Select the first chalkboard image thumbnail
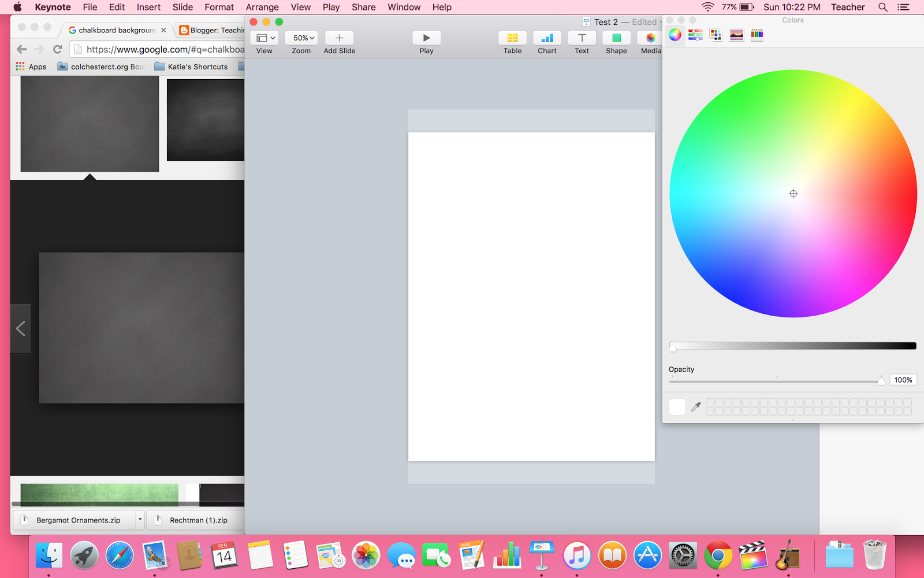 (90, 124)
